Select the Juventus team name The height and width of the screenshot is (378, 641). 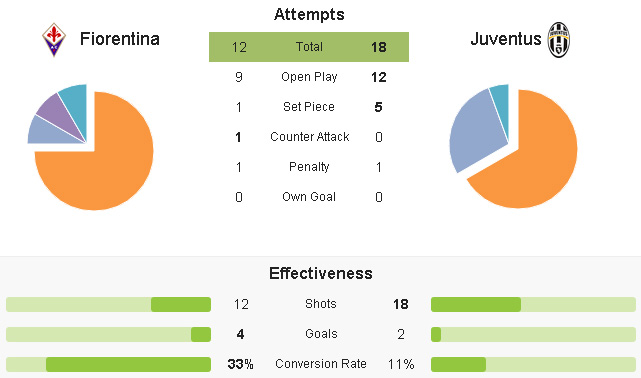506,39
